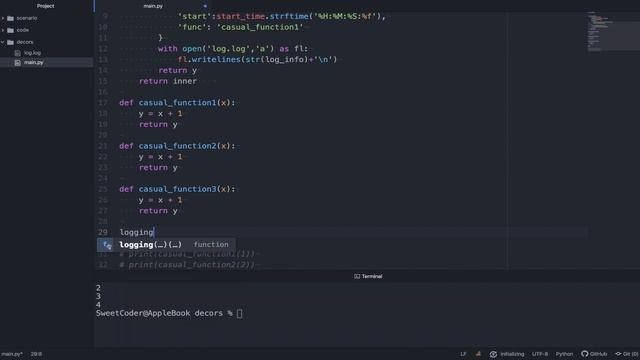Click the decors folder icon
The image size is (640, 360).
(x=11, y=42)
